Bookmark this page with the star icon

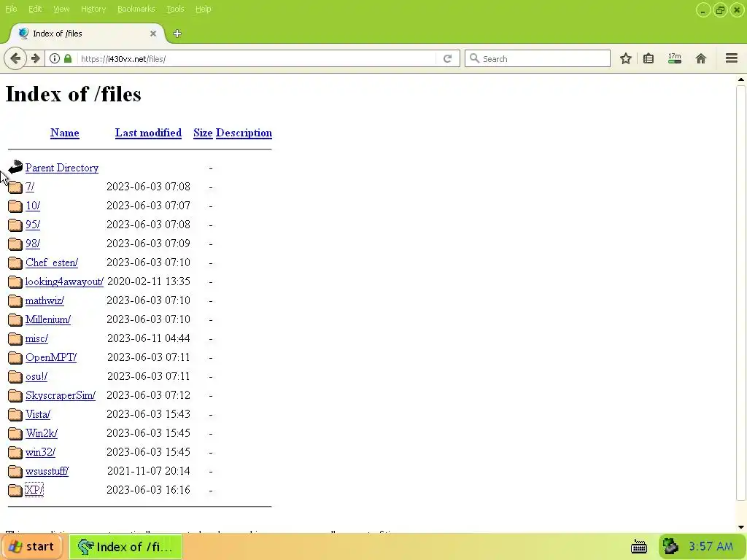click(x=625, y=58)
